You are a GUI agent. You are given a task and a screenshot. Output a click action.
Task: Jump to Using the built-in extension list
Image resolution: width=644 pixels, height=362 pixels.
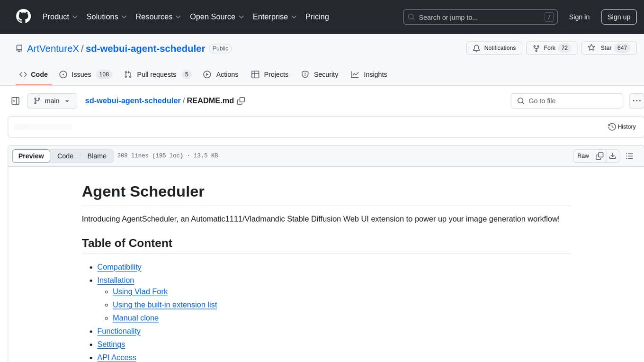165,305
